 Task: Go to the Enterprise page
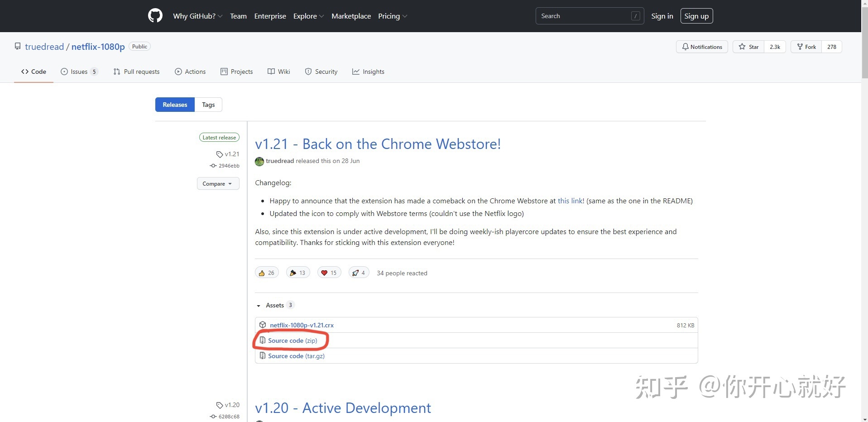click(270, 16)
